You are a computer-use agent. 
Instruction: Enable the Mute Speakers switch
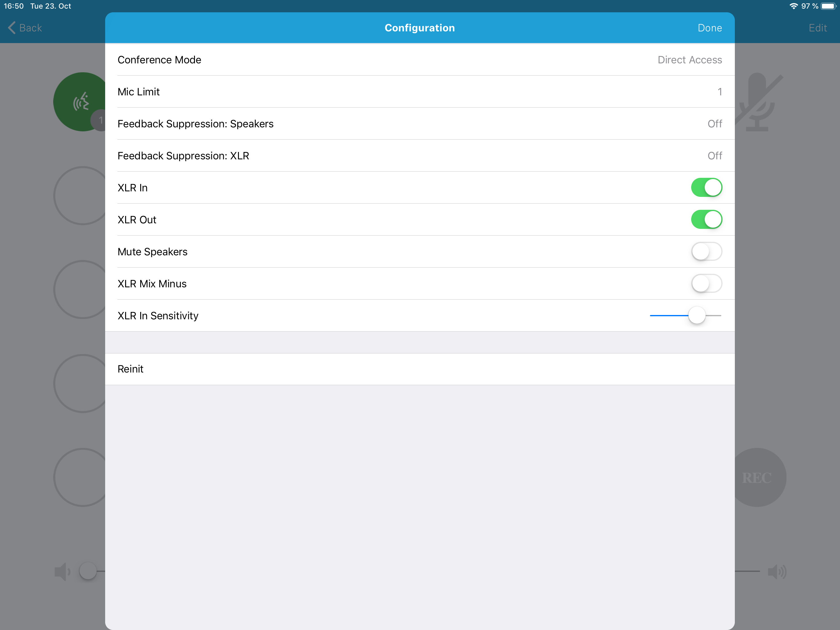pyautogui.click(x=706, y=252)
